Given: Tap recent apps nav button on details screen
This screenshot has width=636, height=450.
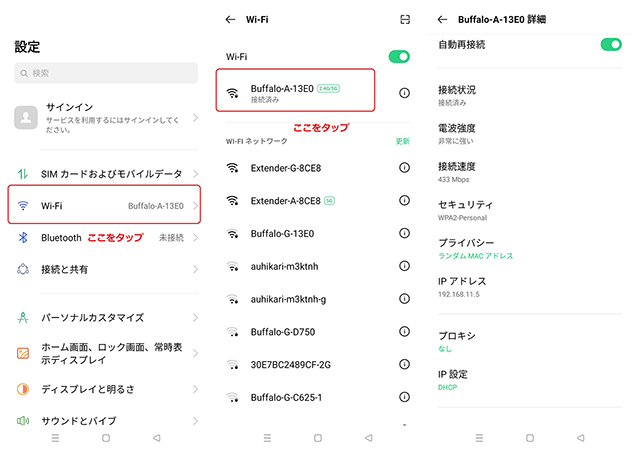Looking at the screenshot, I should tap(479, 438).
